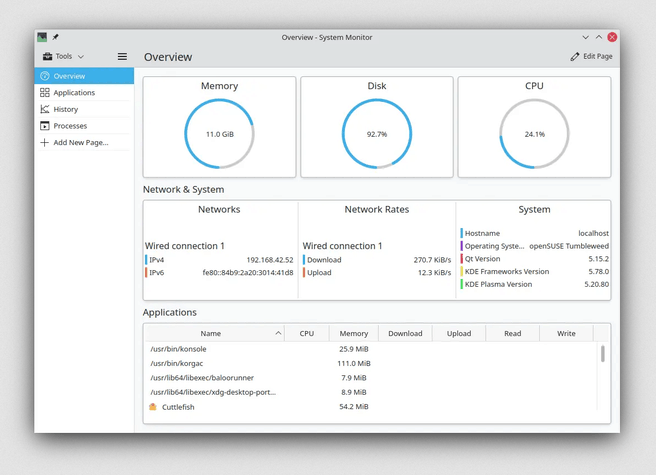Open the hamburger menu icon
656x475 pixels.
122,56
